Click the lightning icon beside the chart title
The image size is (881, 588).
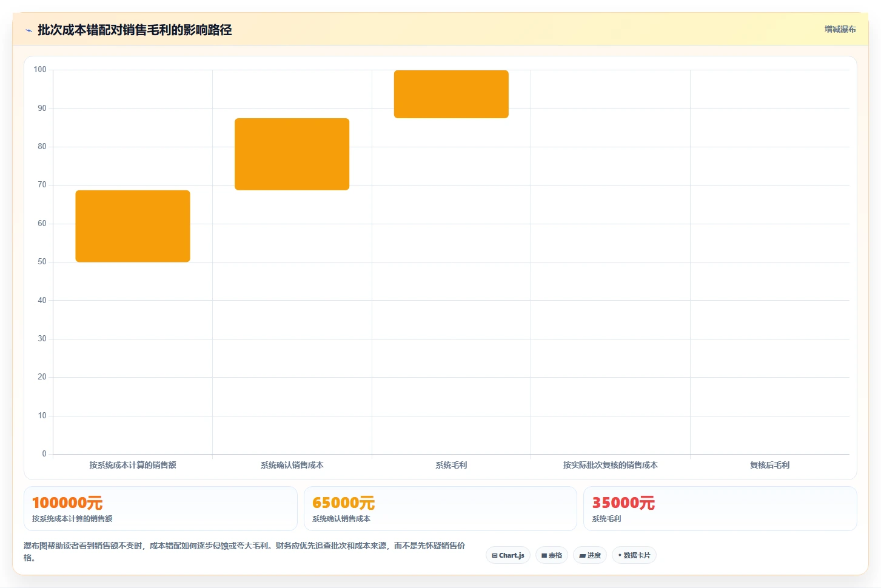click(x=28, y=30)
